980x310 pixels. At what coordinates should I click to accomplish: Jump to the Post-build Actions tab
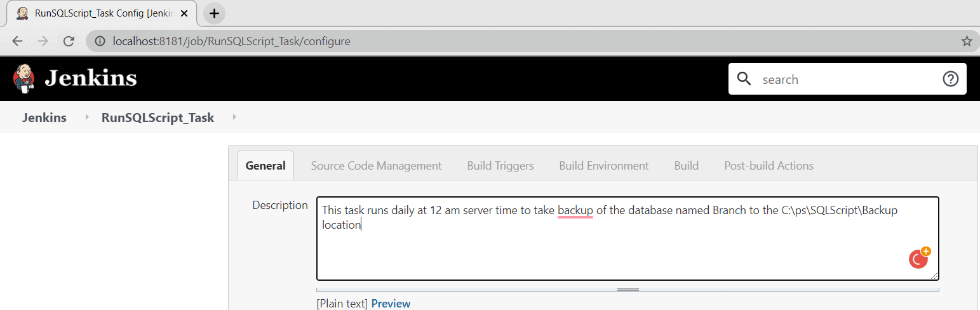[x=769, y=166]
